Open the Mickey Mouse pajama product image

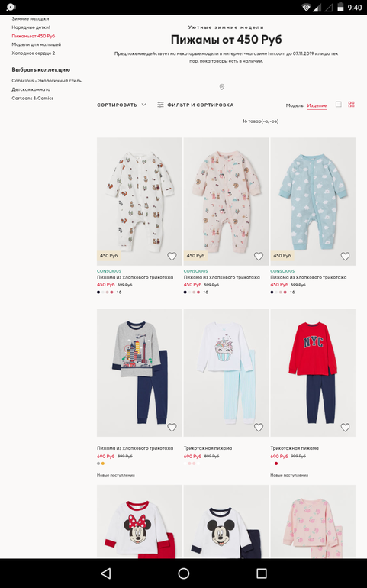click(x=226, y=522)
